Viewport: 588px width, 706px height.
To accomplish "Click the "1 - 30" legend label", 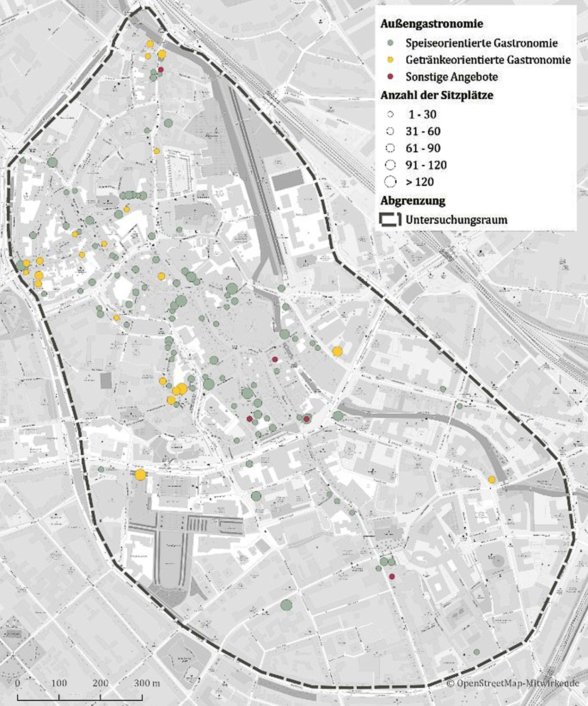I will 423,114.
